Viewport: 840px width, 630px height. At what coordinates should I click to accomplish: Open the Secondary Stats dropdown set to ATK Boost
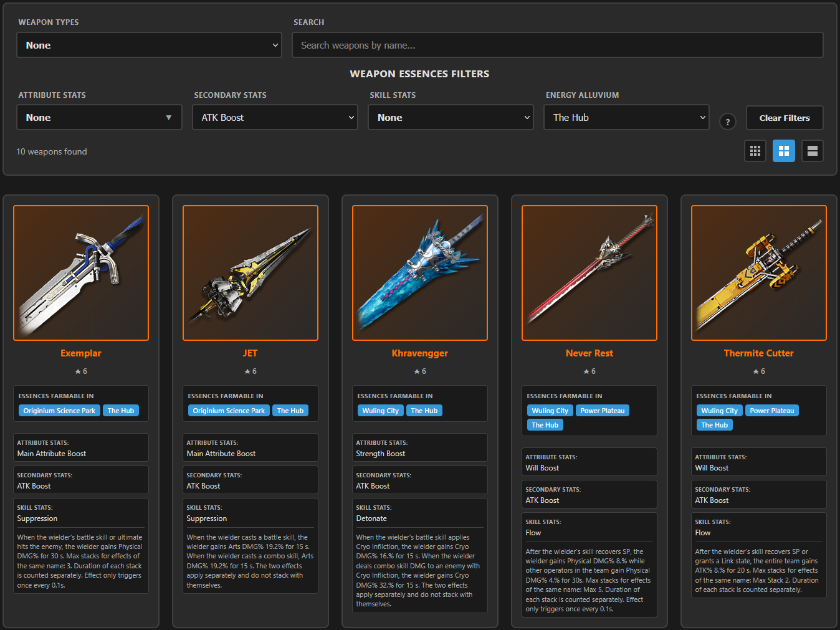pyautogui.click(x=275, y=117)
